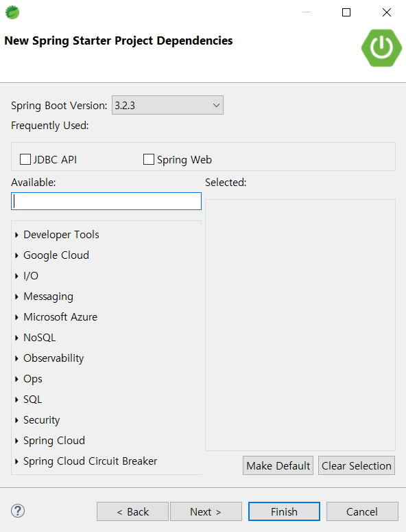Select the I/O tree label
The height and width of the screenshot is (532, 406).
tap(31, 276)
